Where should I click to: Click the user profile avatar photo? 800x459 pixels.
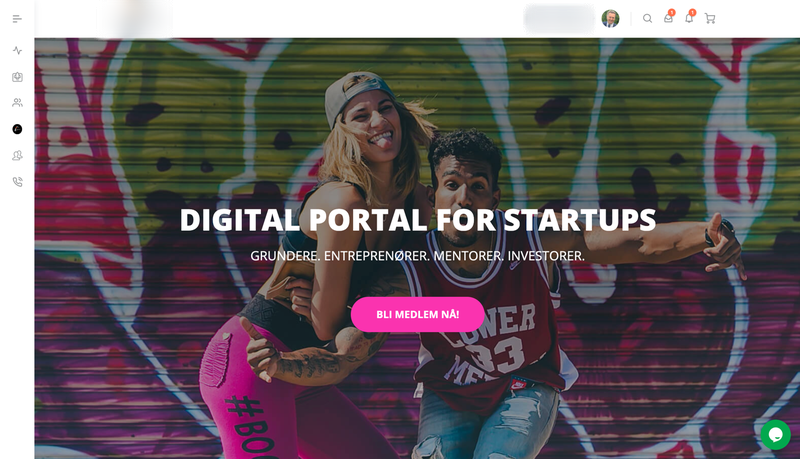click(610, 18)
